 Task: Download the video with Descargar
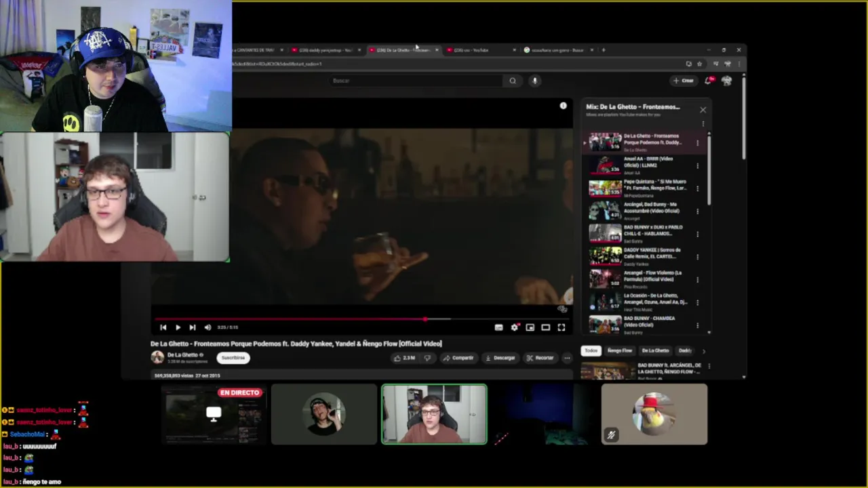tap(500, 358)
